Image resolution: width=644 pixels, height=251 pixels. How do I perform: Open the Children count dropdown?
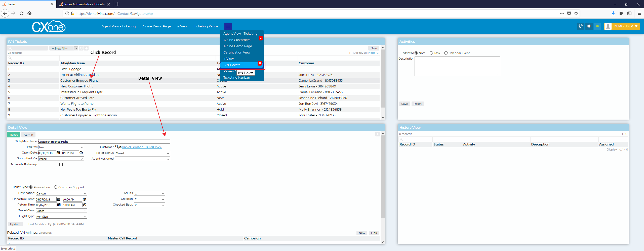point(150,199)
